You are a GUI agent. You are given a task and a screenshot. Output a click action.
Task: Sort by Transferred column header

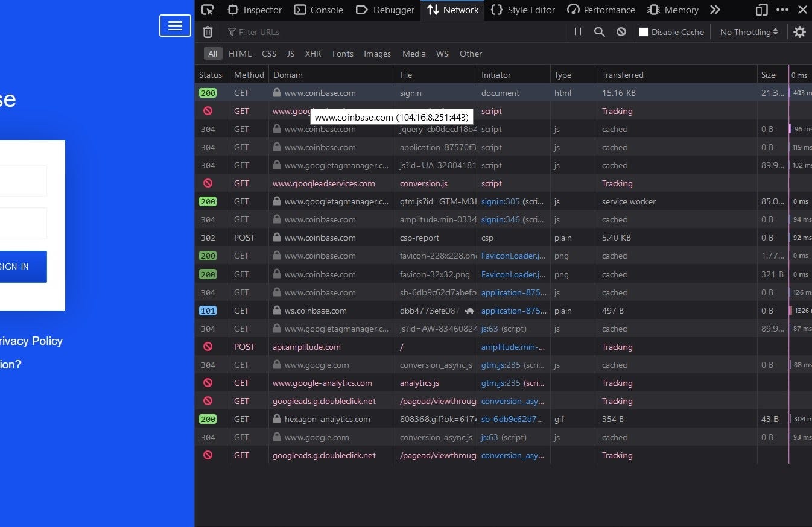677,75
